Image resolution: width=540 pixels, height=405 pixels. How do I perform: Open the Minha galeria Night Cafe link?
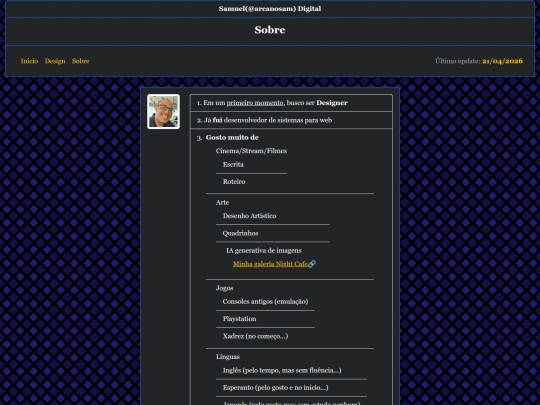270,264
